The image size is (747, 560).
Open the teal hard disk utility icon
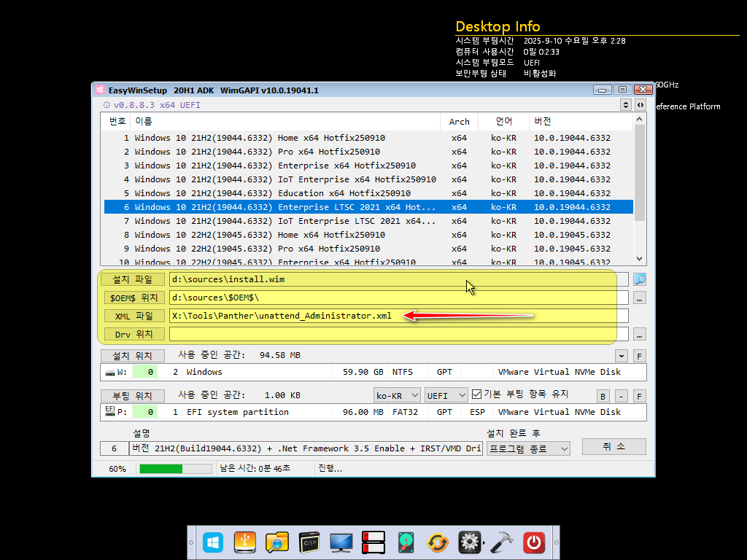[406, 542]
